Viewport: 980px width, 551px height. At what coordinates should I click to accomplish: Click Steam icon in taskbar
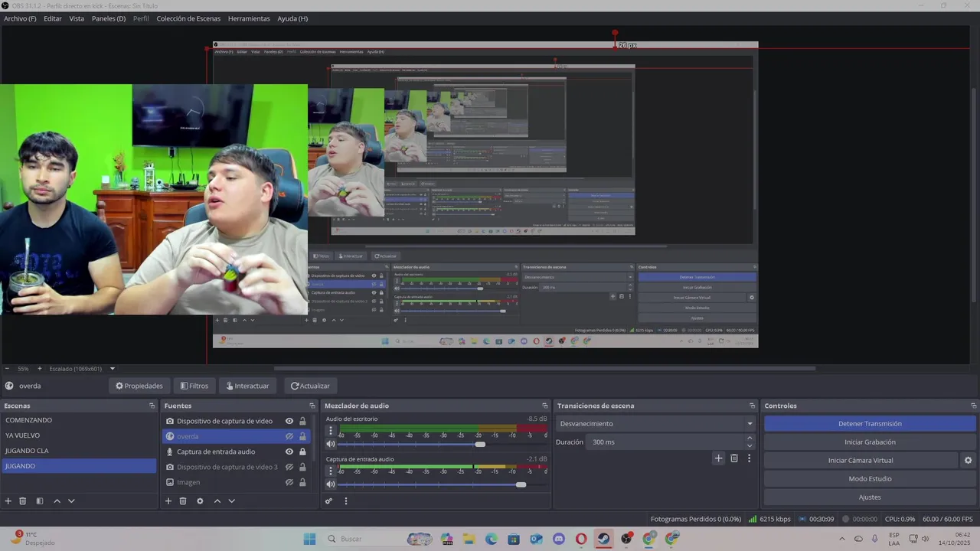(604, 539)
